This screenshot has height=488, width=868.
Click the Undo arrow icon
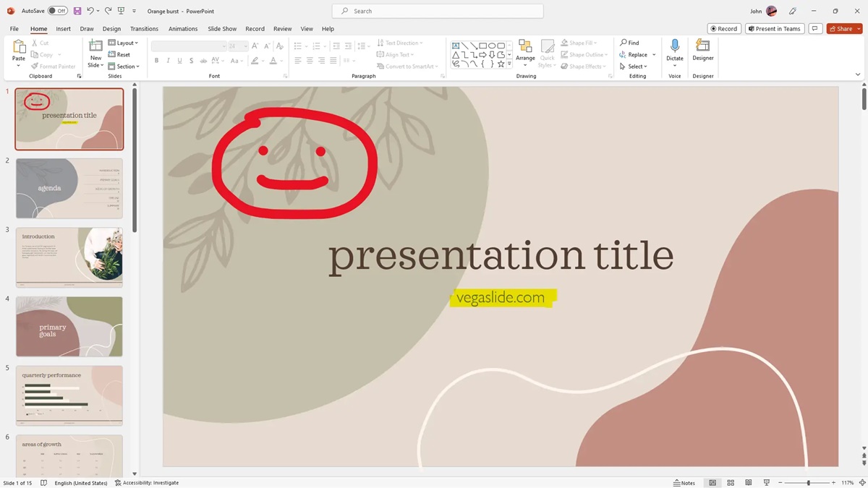pos(90,11)
